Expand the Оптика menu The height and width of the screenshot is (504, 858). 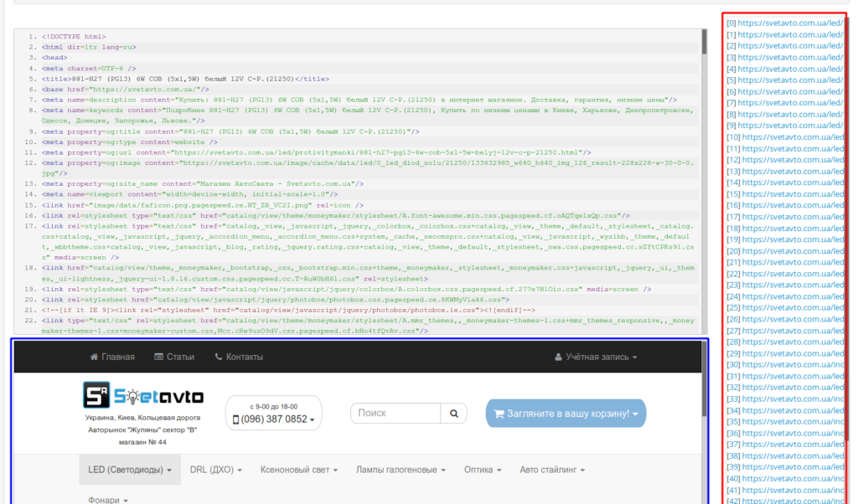tap(483, 470)
